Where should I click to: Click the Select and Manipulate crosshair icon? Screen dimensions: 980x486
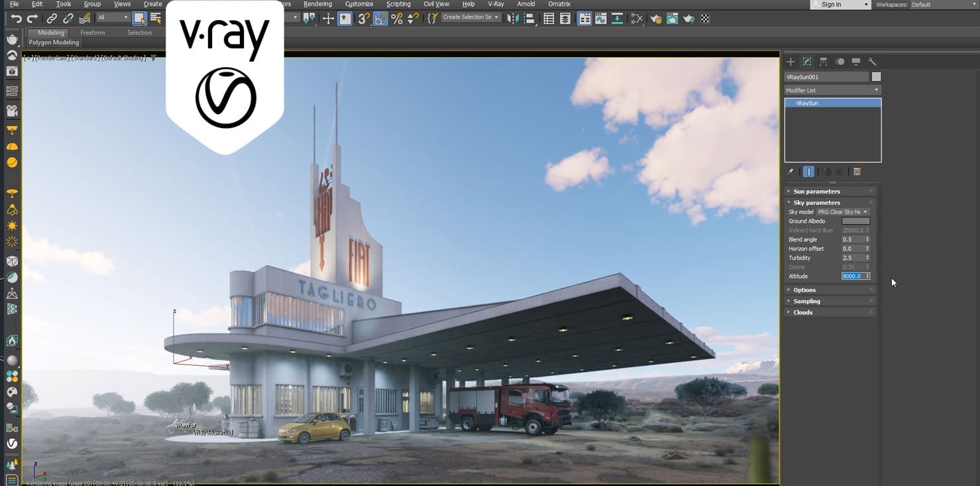pos(328,19)
